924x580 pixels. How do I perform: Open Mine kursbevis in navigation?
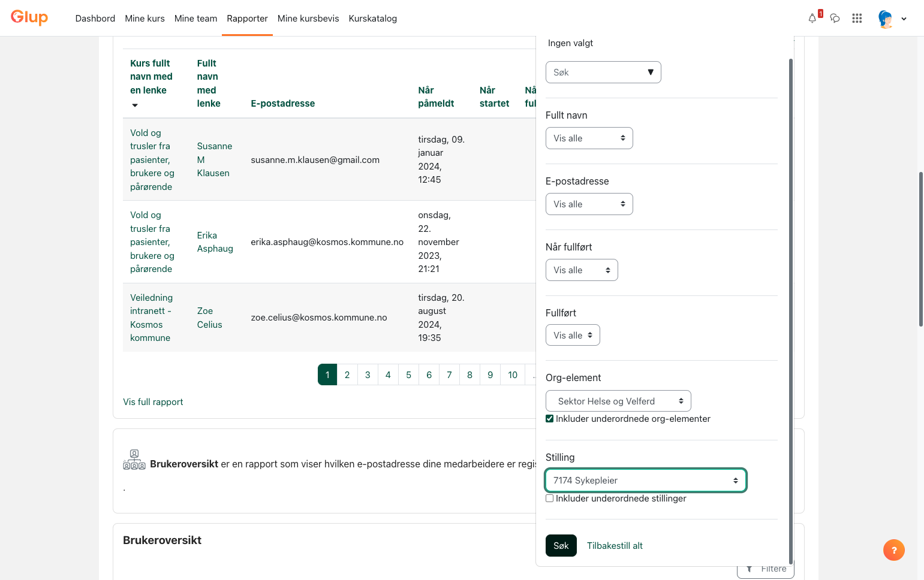click(308, 19)
